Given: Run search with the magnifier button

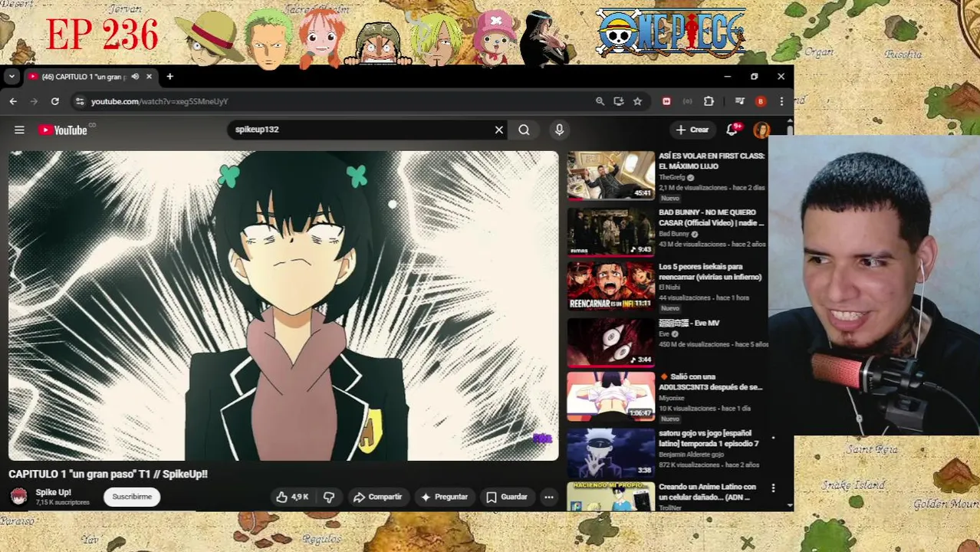Looking at the screenshot, I should pos(524,130).
